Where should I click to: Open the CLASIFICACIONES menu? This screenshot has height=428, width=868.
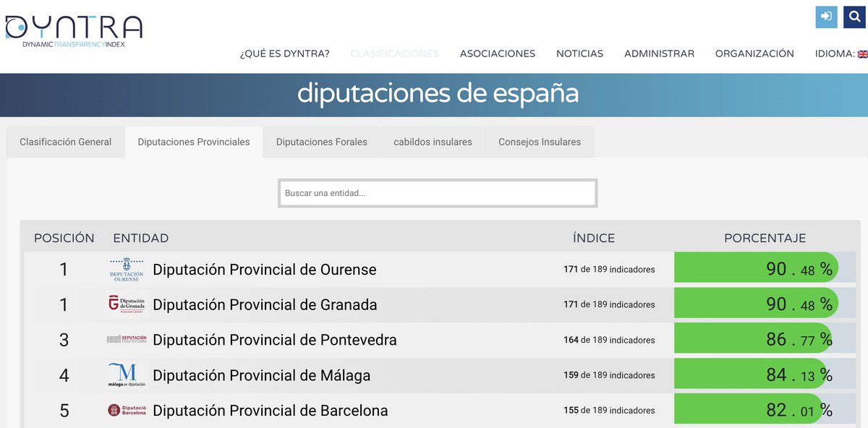[394, 54]
